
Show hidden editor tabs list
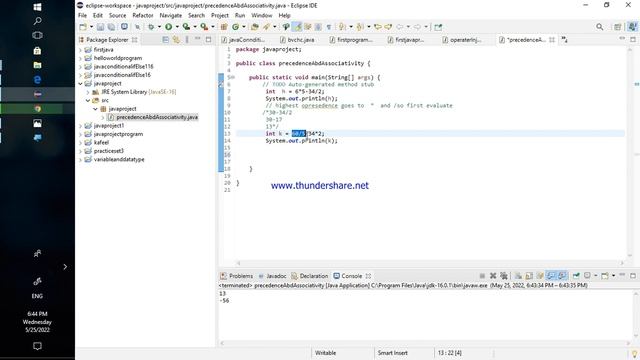click(x=564, y=40)
